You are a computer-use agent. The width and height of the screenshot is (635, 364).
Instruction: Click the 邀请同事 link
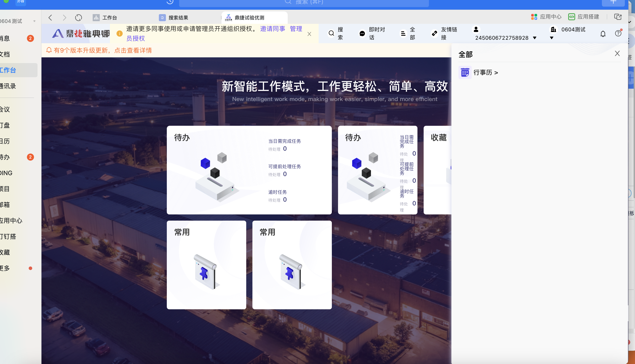click(x=272, y=29)
